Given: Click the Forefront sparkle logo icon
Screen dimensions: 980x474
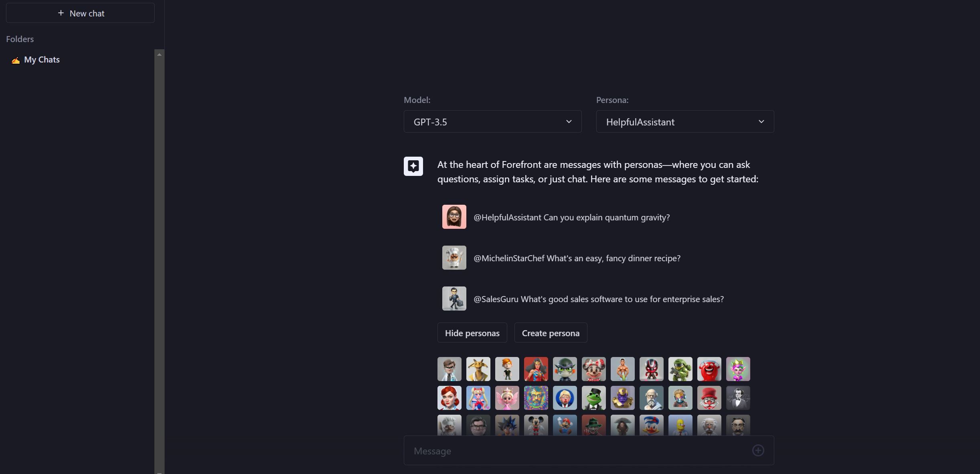Looking at the screenshot, I should point(413,166).
